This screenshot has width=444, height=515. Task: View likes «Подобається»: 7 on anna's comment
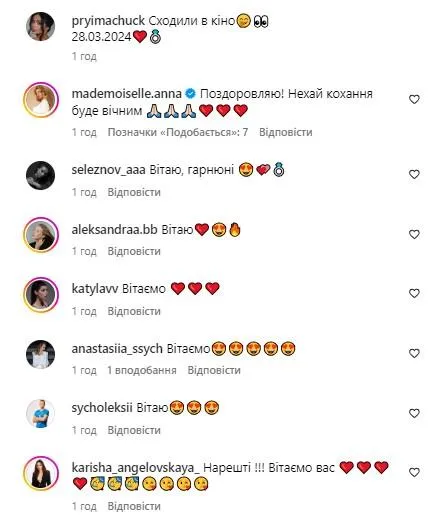178,132
